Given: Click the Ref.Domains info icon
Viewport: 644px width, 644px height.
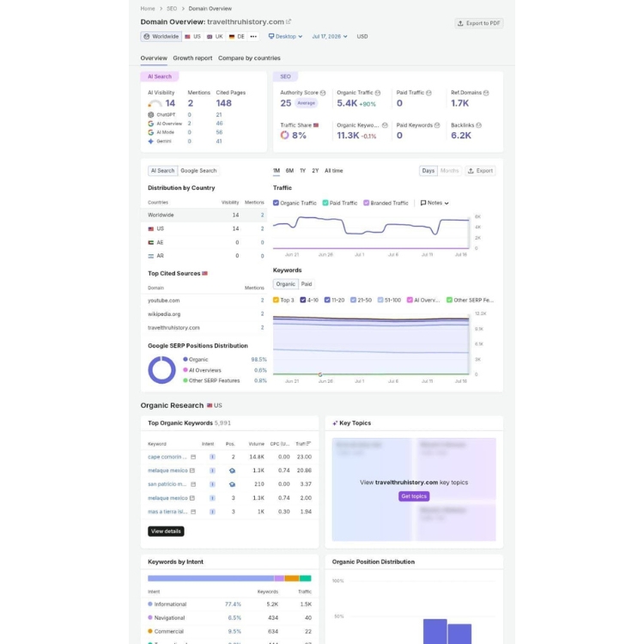Looking at the screenshot, I should click(486, 93).
